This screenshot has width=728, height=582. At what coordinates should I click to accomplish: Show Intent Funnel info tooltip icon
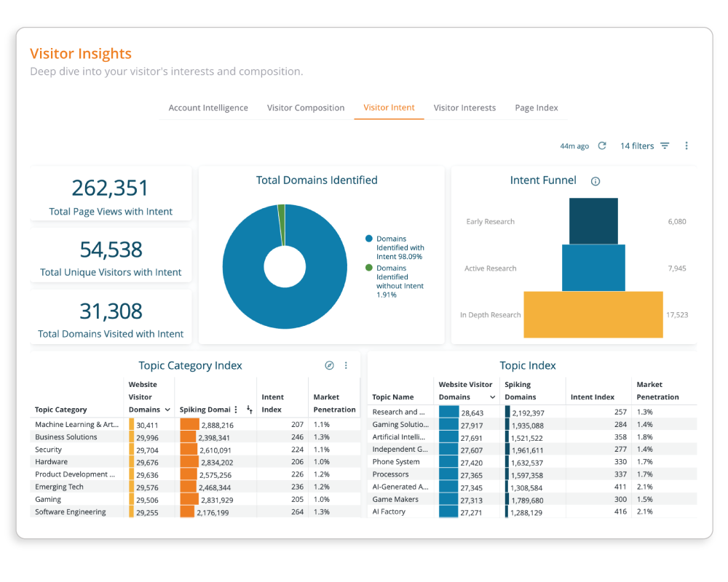click(x=596, y=181)
